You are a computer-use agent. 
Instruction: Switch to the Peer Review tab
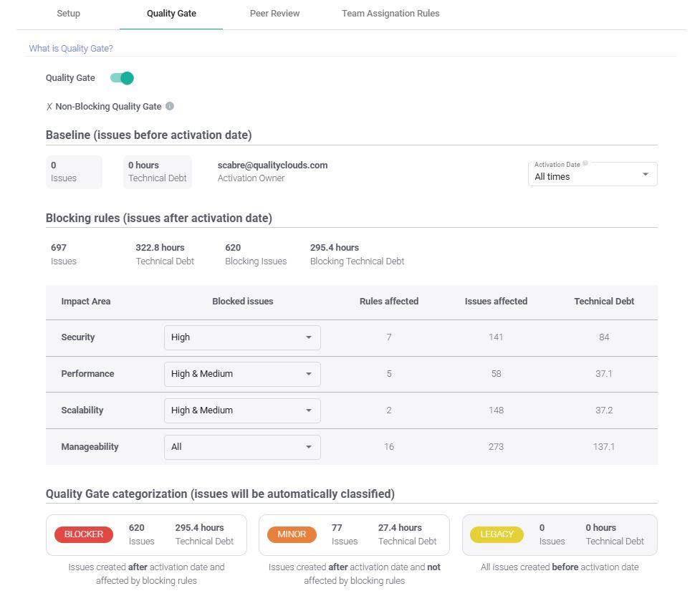[274, 14]
